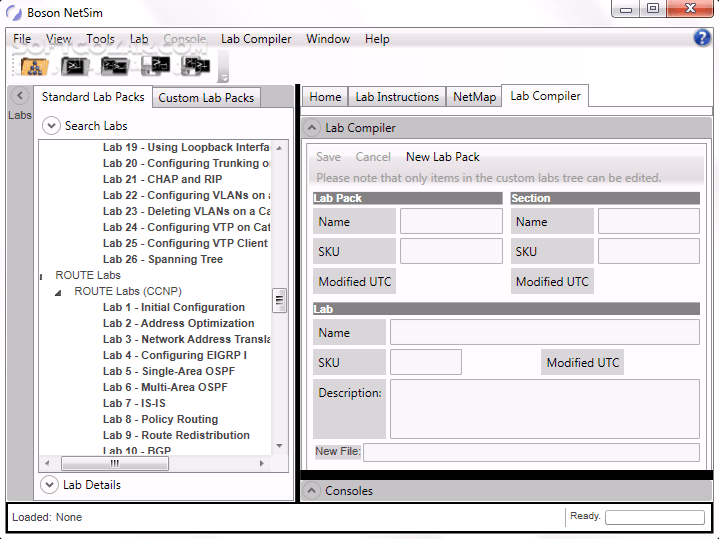Viewport: 719px width, 539px height.
Task: Select Lab 21 - CHAP and RIP
Action: (x=162, y=179)
